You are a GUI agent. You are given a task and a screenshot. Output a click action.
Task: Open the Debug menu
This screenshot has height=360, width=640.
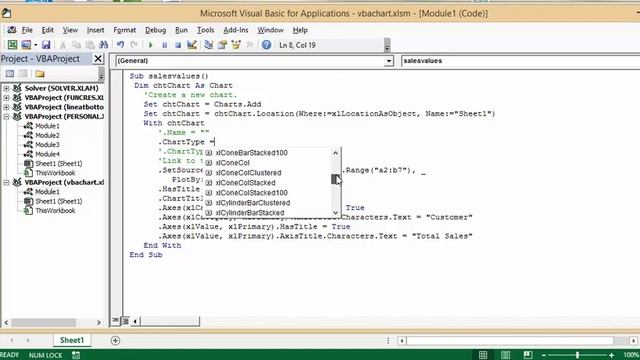[x=156, y=30]
